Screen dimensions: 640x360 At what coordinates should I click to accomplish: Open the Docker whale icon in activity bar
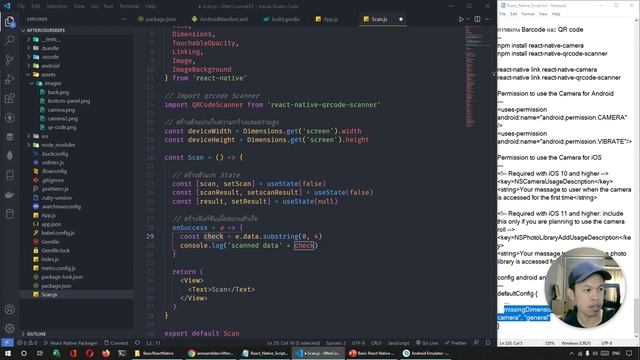9,195
